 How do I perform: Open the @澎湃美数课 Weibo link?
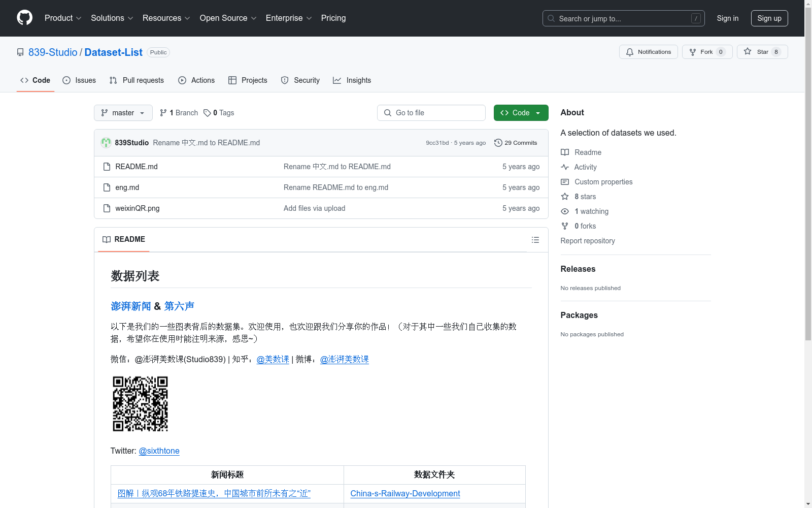345,359
